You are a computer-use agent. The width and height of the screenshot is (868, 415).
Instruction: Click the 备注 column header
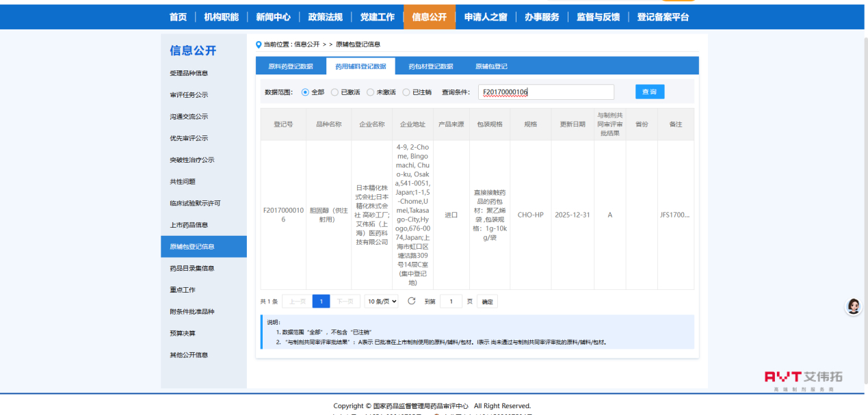point(675,124)
